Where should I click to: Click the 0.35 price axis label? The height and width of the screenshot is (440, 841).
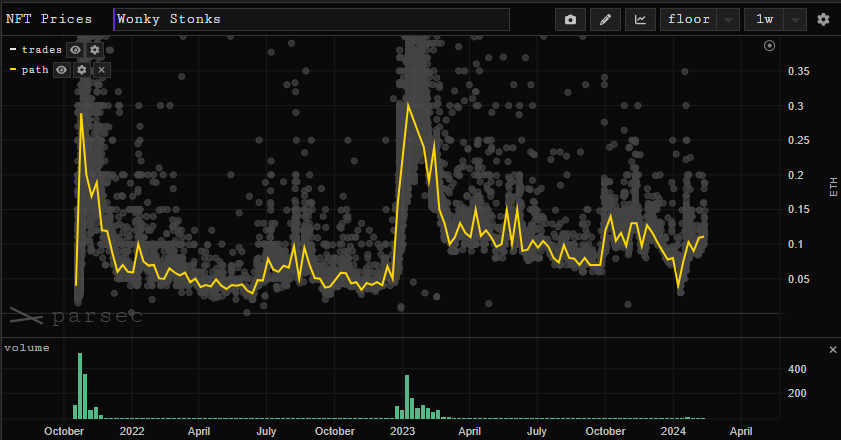pos(798,71)
